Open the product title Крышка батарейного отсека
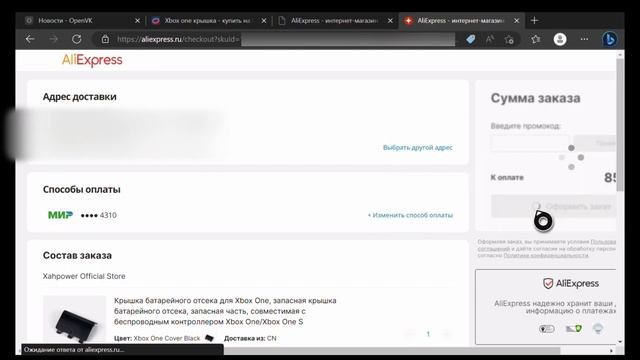Screen dimensions: 640x360 pos(225,311)
